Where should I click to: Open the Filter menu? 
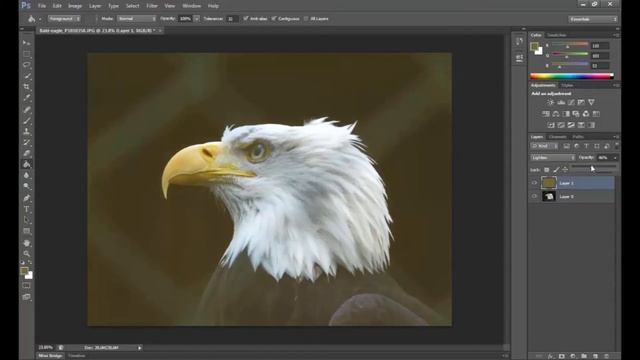click(152, 6)
